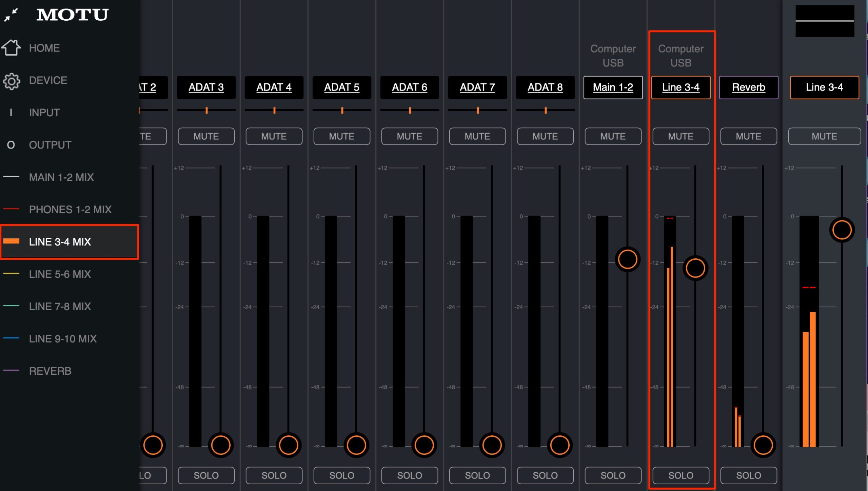The image size is (868, 491).
Task: Click the ADAT 8 pan slider
Action: [545, 110]
